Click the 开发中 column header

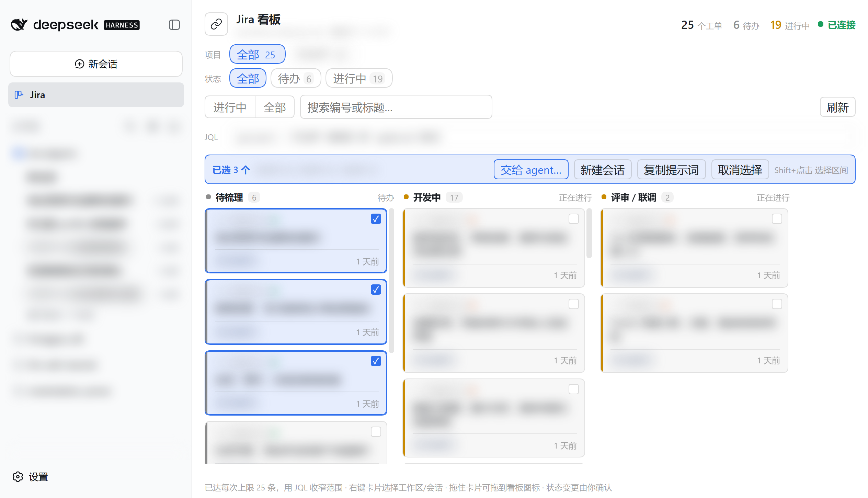tap(497, 197)
